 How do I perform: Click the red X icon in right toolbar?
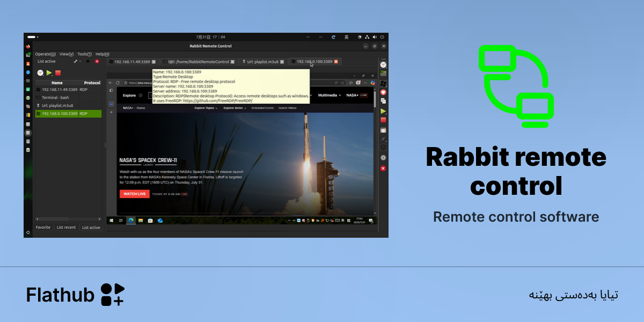(383, 169)
